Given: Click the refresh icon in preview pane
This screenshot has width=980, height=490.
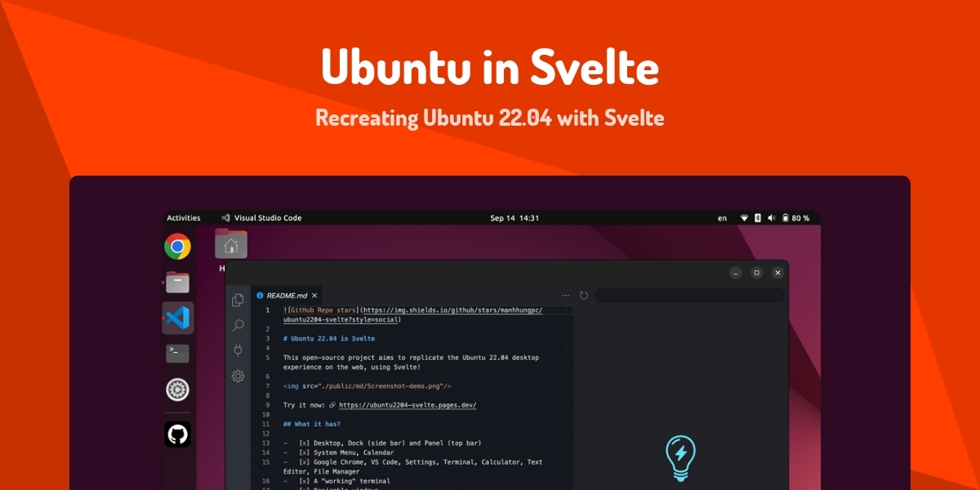Looking at the screenshot, I should [584, 295].
